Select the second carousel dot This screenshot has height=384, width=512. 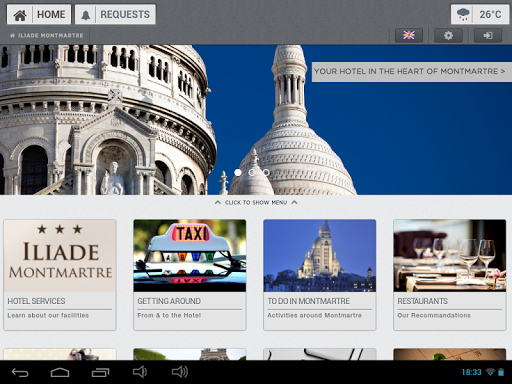[x=252, y=172]
